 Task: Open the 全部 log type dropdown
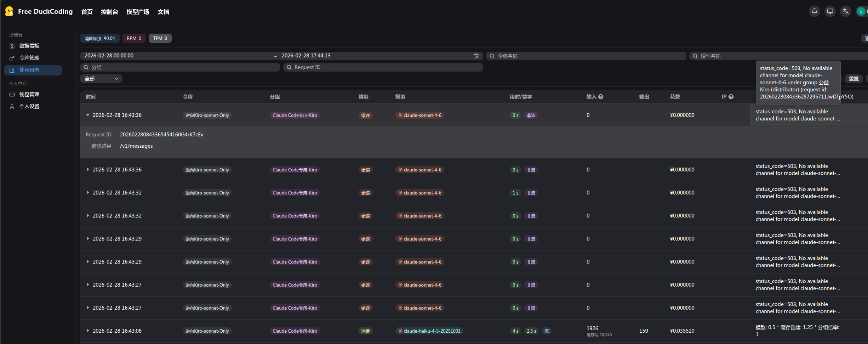click(101, 79)
